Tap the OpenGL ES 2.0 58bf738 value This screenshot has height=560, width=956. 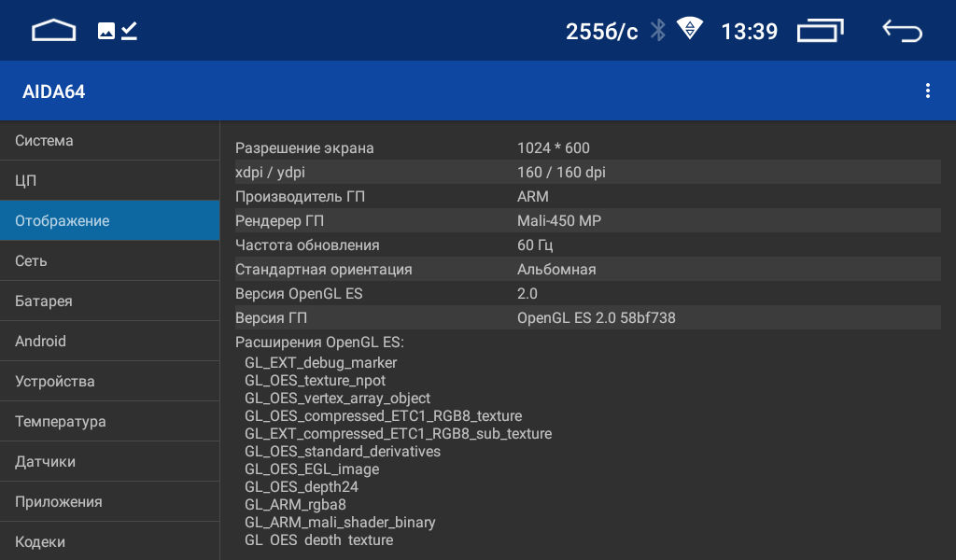(x=597, y=318)
